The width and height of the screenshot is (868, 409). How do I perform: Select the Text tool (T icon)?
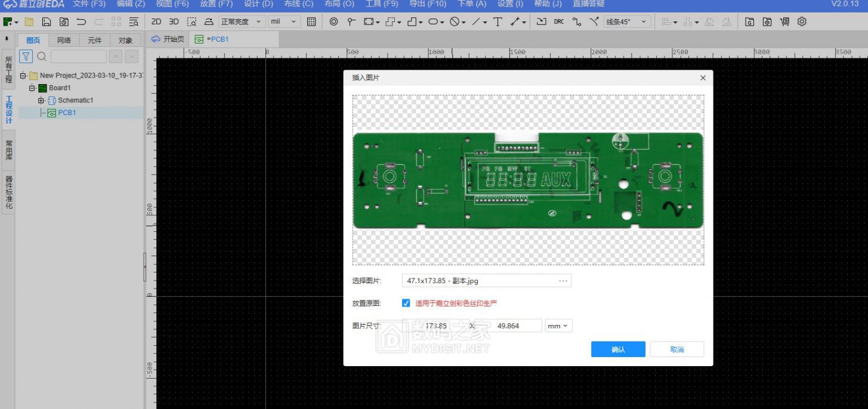pyautogui.click(x=498, y=21)
